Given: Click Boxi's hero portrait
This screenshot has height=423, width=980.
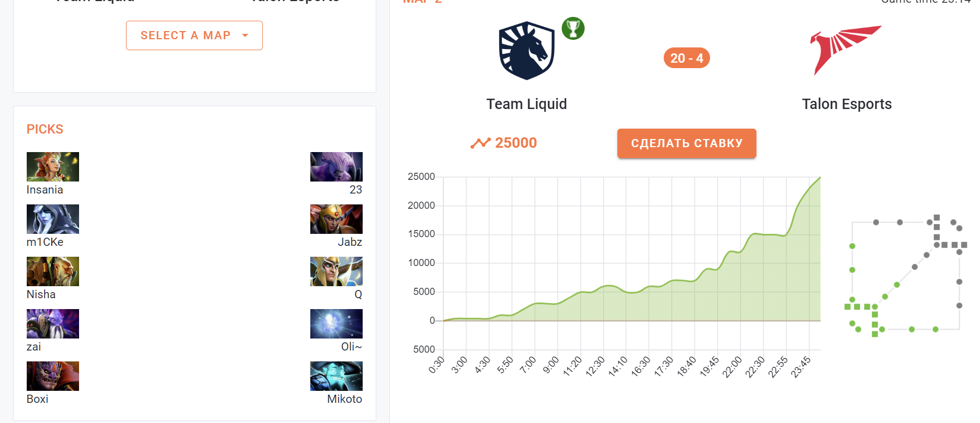Looking at the screenshot, I should (53, 376).
